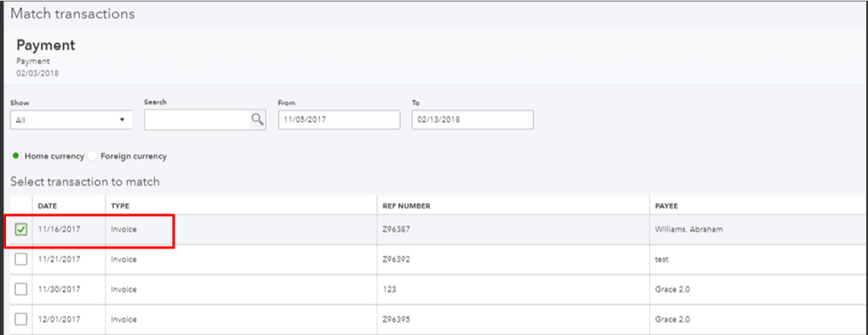Choose Foreign currency radio option
Image resolution: width=868 pixels, height=335 pixels.
(92, 156)
